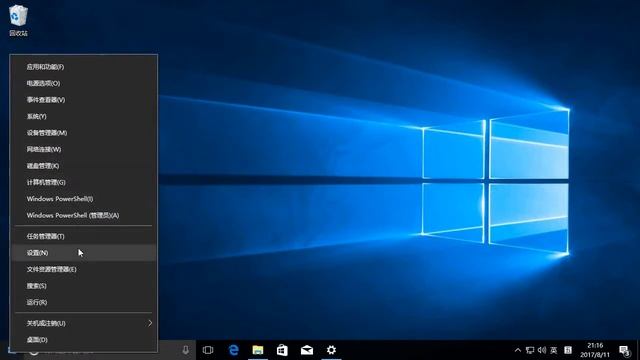Open 磁盘管理(K) from the menu
The image size is (640, 360).
click(83, 166)
